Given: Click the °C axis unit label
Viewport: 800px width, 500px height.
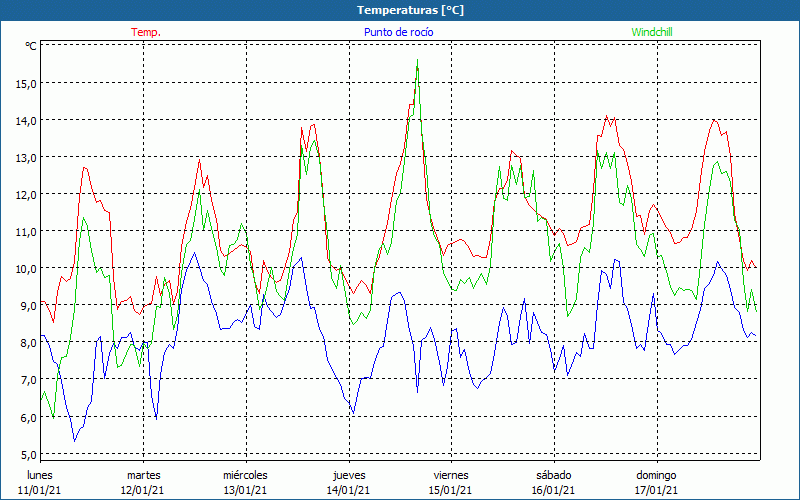Looking at the screenshot, I should (31, 46).
